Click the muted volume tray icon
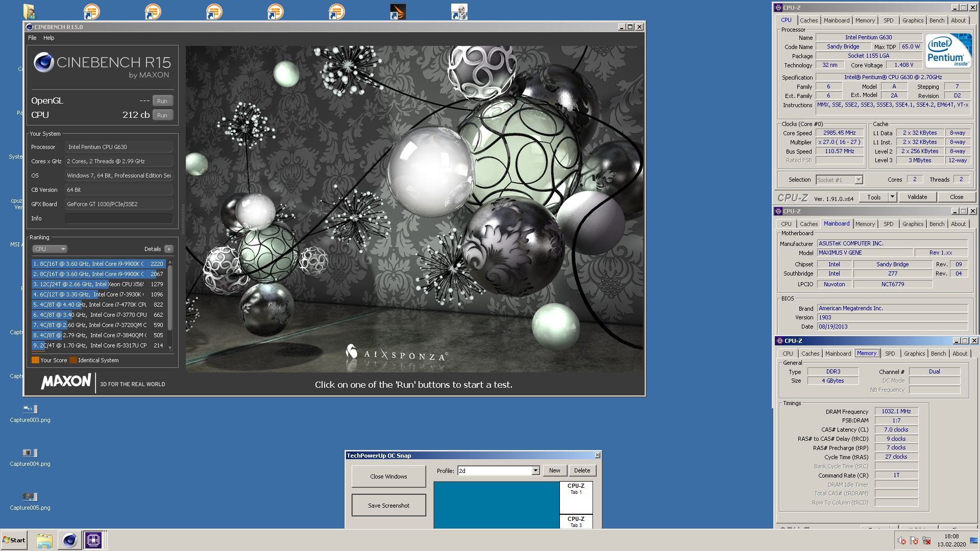This screenshot has width=980, height=551. click(x=902, y=541)
